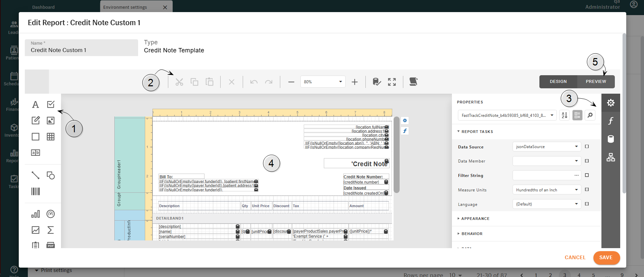644x277 pixels.
Task: Open the Measure Units dropdown
Action: [x=546, y=190]
